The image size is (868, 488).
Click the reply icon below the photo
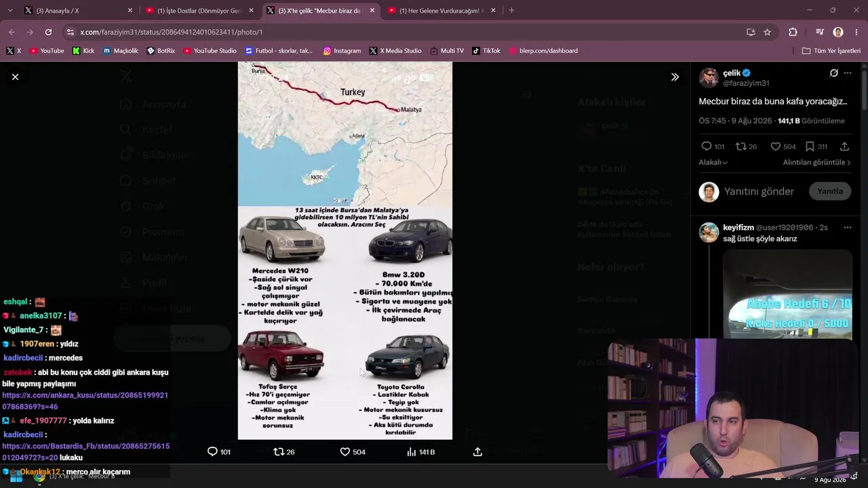coord(212,452)
